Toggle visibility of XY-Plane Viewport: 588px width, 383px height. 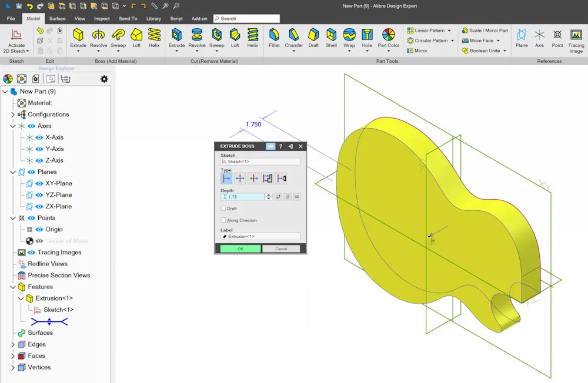tap(39, 183)
